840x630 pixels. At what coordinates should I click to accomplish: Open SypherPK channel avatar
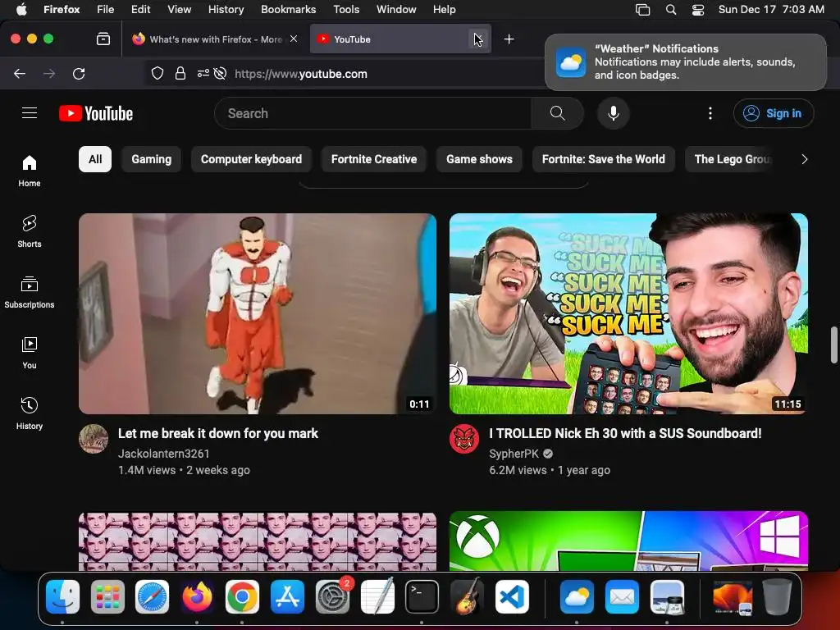464,439
